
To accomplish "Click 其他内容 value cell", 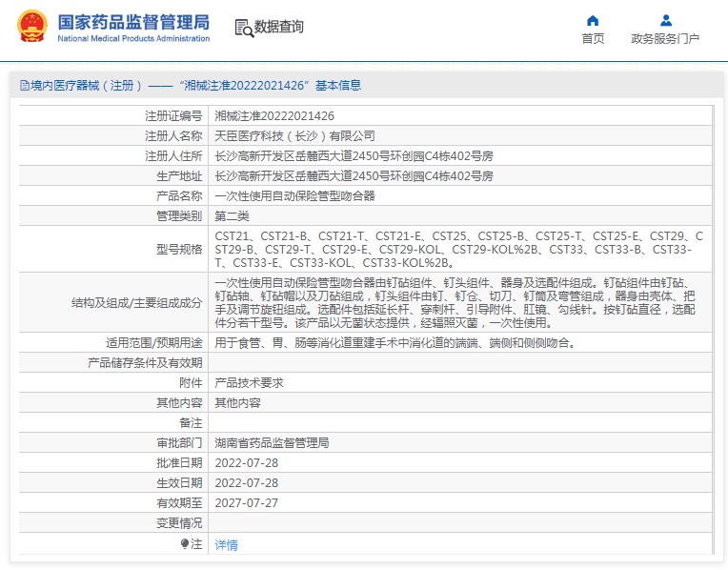I will 237,403.
